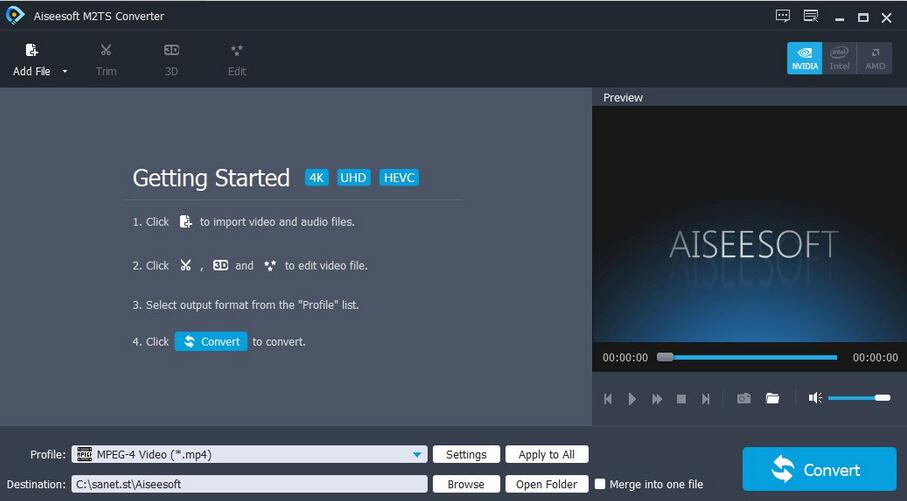Click Apply to All button
This screenshot has height=501, width=907.
click(x=547, y=454)
